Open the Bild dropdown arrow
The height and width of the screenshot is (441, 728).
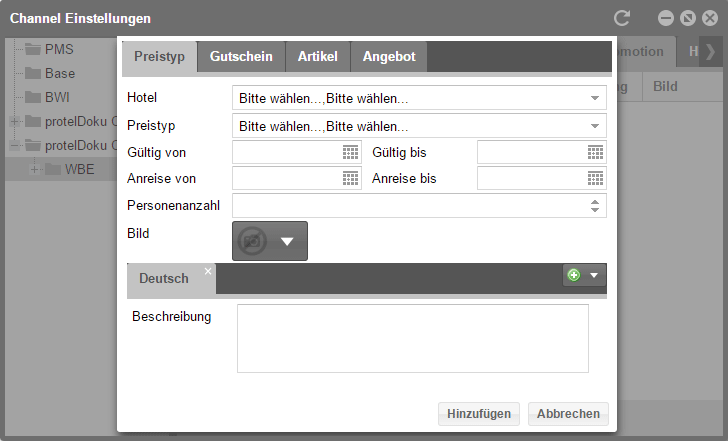(287, 241)
